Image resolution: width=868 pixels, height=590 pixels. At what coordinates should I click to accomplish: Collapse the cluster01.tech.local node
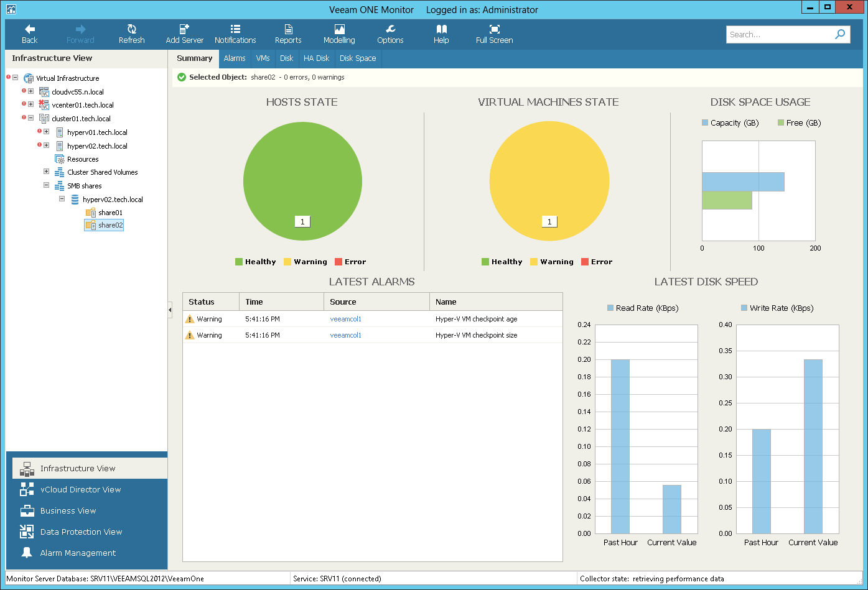31,118
